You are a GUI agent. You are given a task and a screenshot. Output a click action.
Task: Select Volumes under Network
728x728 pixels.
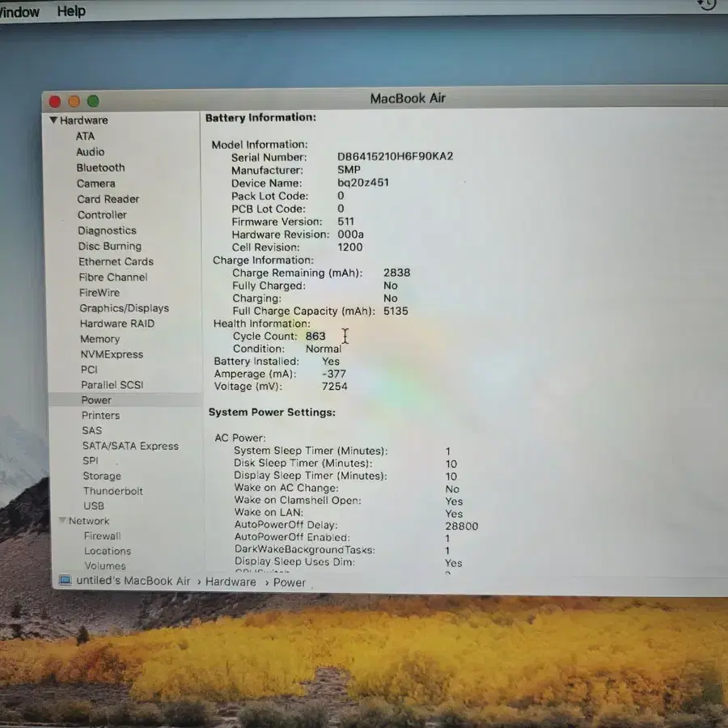pos(105,565)
